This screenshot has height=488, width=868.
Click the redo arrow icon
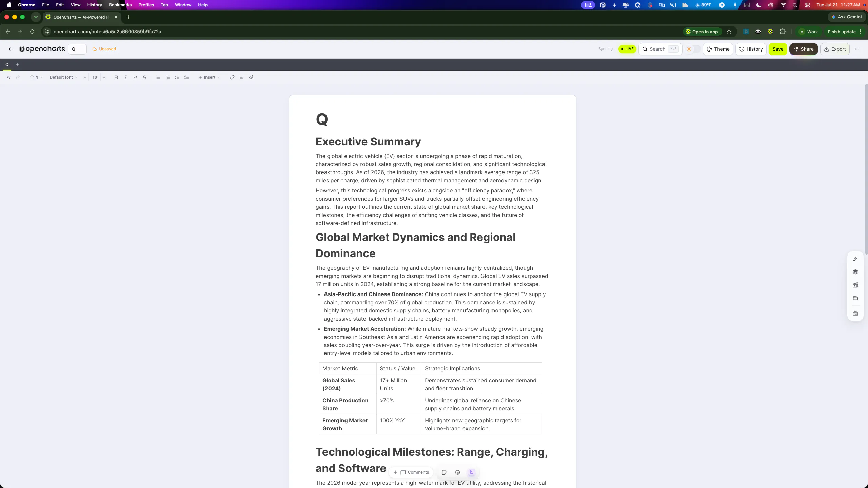(x=18, y=77)
